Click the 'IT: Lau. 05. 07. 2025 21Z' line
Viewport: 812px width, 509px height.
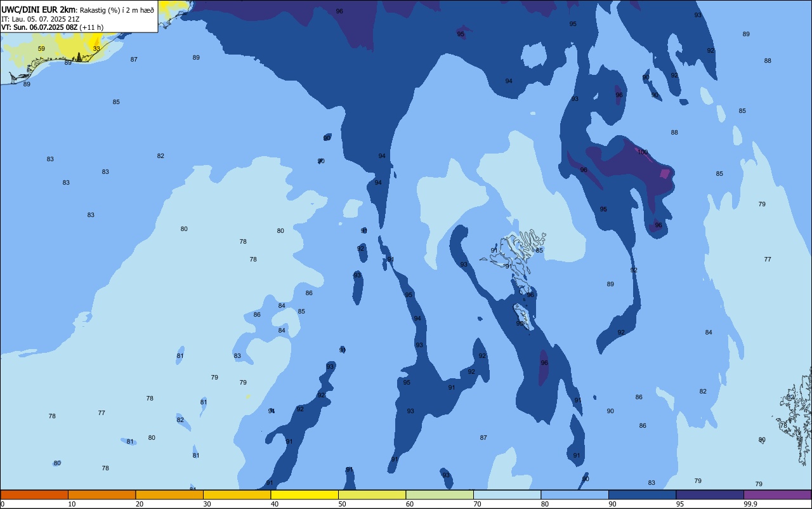(40, 19)
